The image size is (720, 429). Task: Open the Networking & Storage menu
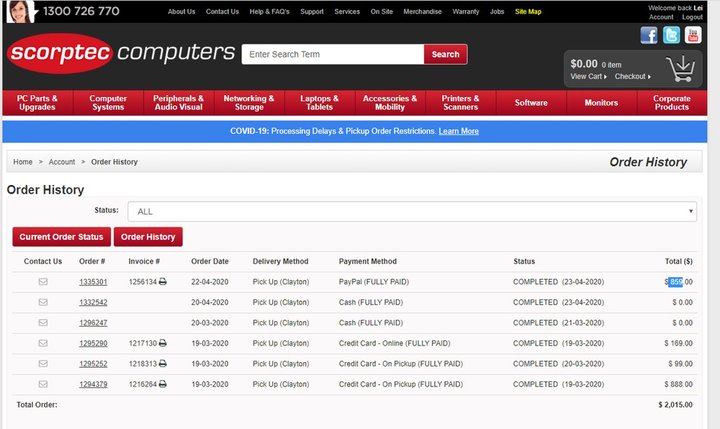[x=249, y=102]
